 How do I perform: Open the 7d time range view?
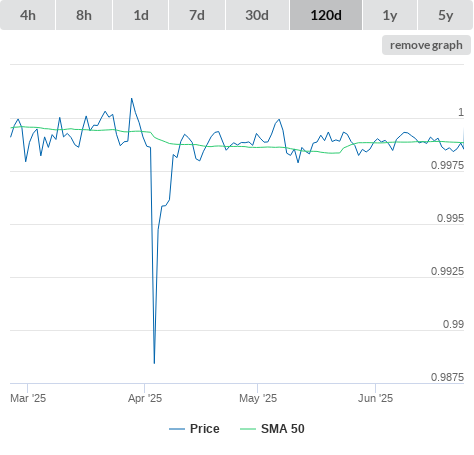click(197, 15)
